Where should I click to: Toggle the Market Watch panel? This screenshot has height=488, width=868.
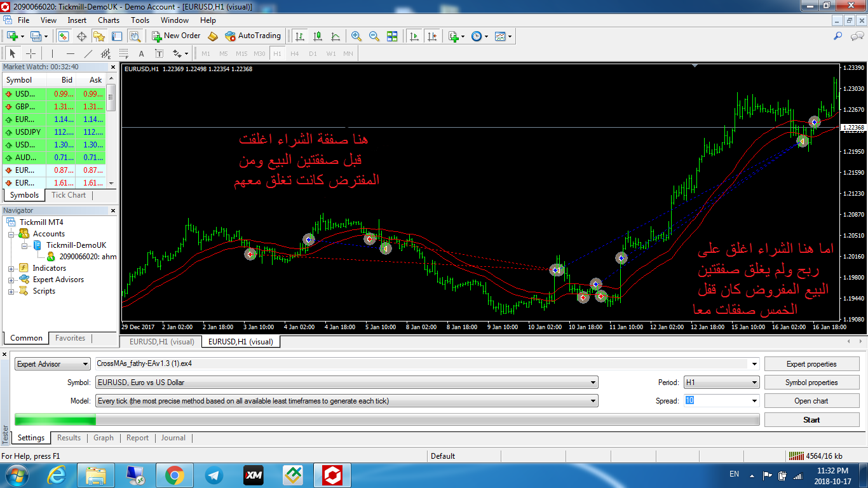(x=64, y=36)
